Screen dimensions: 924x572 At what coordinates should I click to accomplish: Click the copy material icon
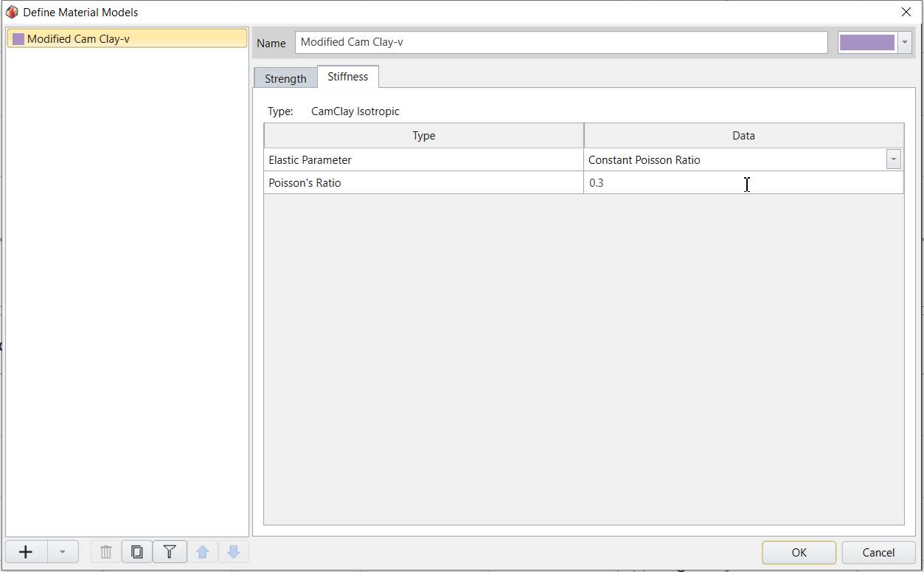pos(137,552)
